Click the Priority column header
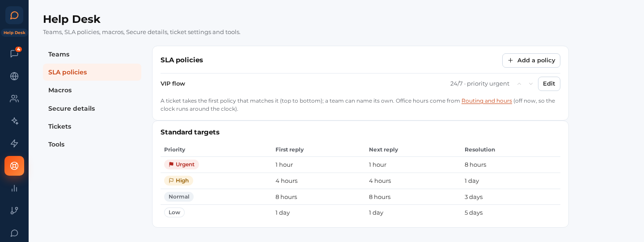This screenshot has width=644, height=242. click(174, 150)
